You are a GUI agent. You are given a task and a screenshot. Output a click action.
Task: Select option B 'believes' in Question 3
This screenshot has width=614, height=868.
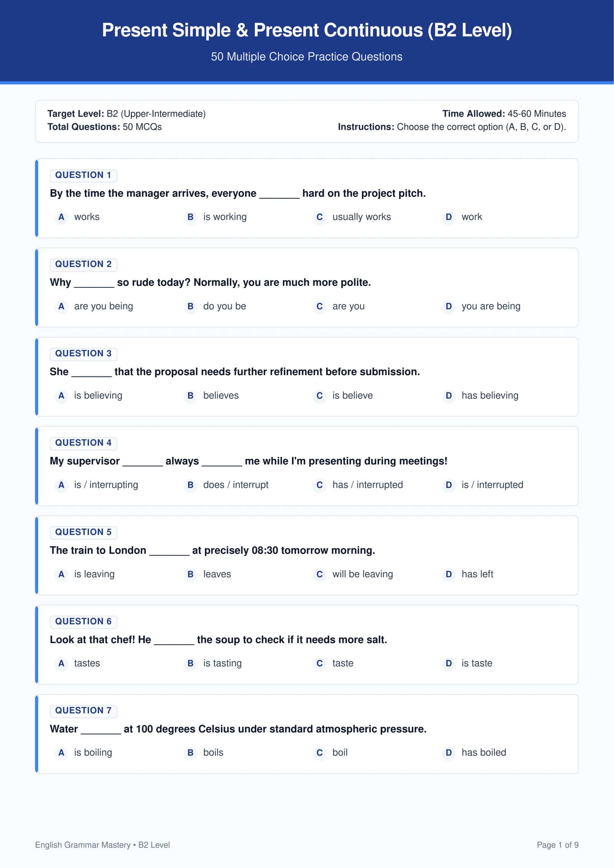(212, 396)
